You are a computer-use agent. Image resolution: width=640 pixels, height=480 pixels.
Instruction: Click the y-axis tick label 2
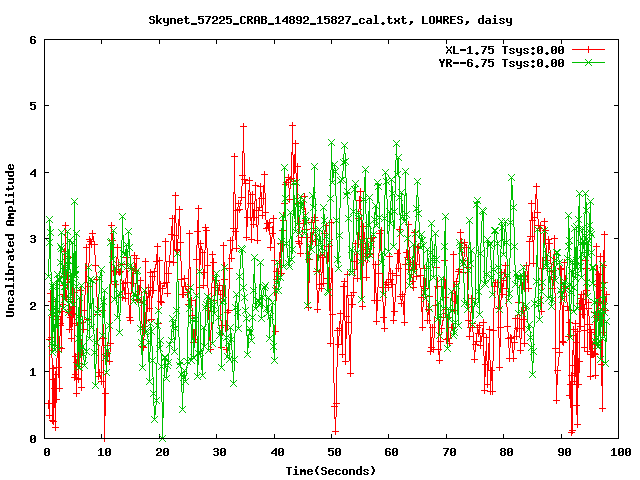[33, 306]
